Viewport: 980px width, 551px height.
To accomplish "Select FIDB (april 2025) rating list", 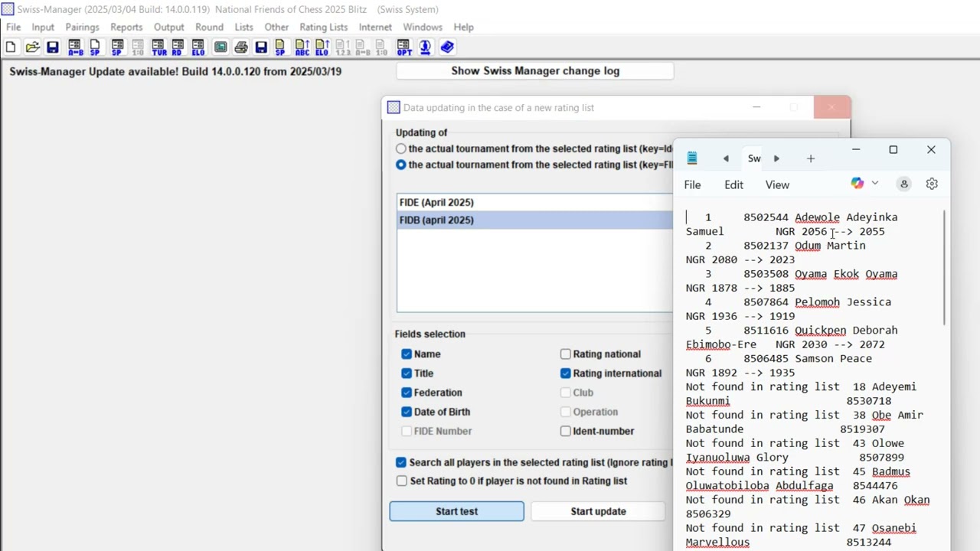I will pyautogui.click(x=535, y=220).
